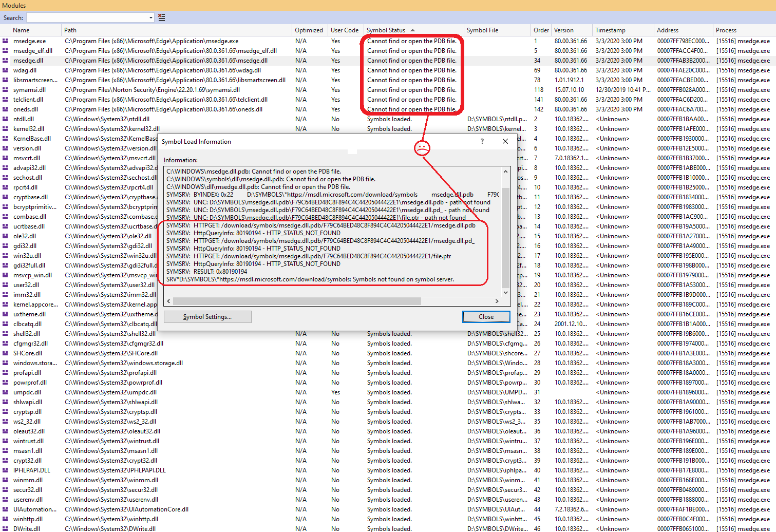Click the ntdll.dll module icon
Image resolution: width=776 pixels, height=532 pixels.
click(5, 119)
